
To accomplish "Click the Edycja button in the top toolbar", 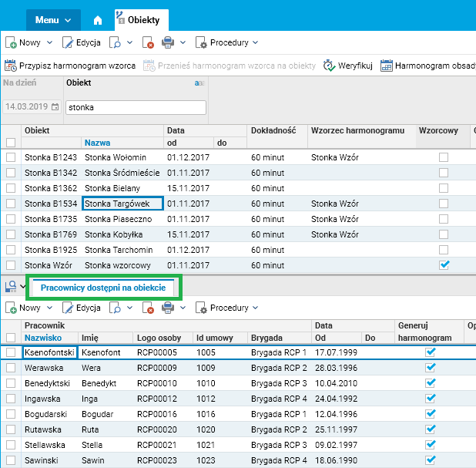I will tap(81, 43).
